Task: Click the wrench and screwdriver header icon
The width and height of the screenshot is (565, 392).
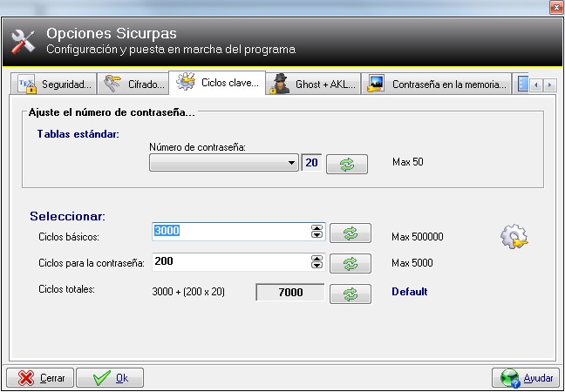Action: coord(23,42)
